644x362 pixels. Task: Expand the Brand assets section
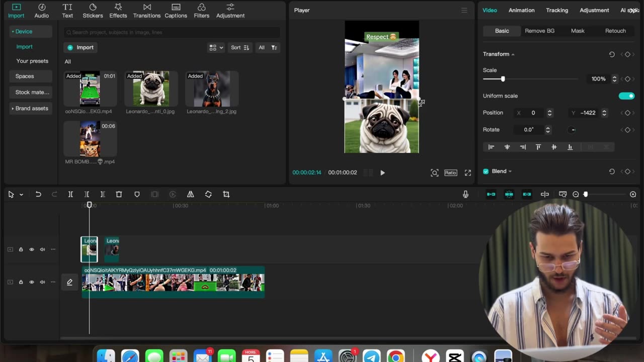[x=30, y=109]
